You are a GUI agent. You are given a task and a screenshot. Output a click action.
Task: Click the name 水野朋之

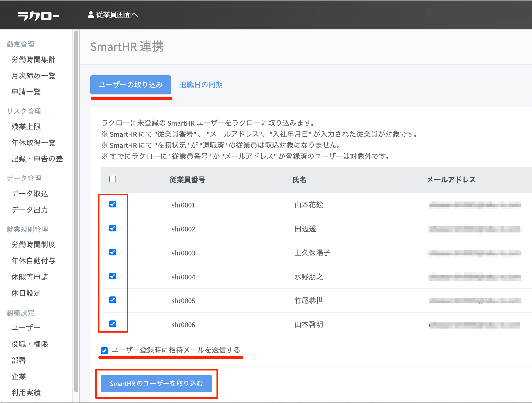click(309, 277)
